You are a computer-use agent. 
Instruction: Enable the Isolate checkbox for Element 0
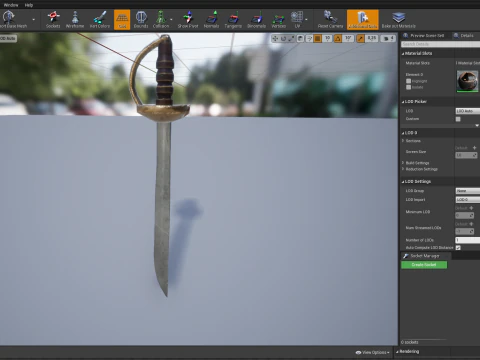(408, 87)
